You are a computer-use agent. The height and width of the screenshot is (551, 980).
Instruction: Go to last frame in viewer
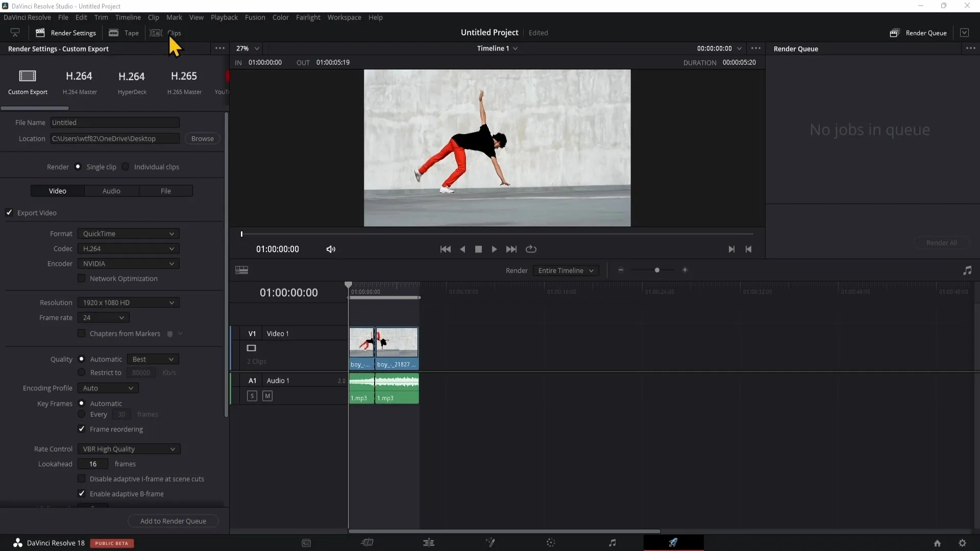(511, 249)
